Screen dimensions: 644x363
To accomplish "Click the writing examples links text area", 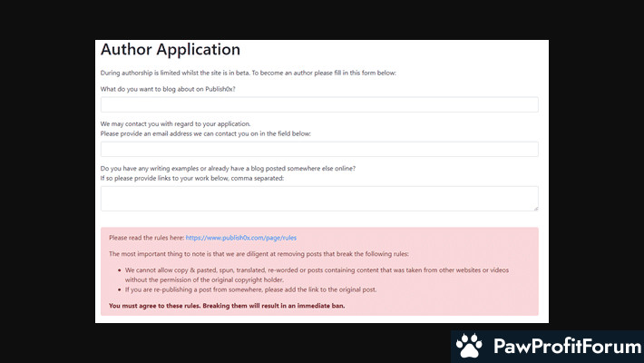I will 319,198.
